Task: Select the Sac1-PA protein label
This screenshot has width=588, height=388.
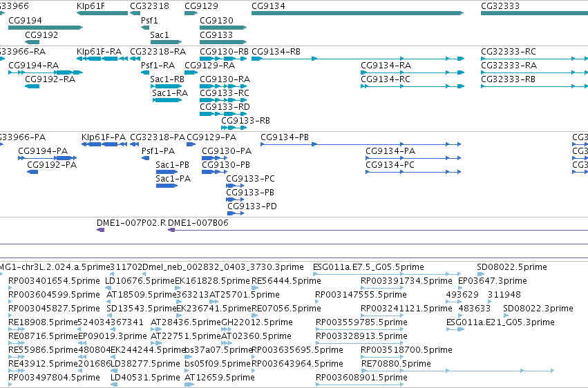Action: [x=173, y=179]
